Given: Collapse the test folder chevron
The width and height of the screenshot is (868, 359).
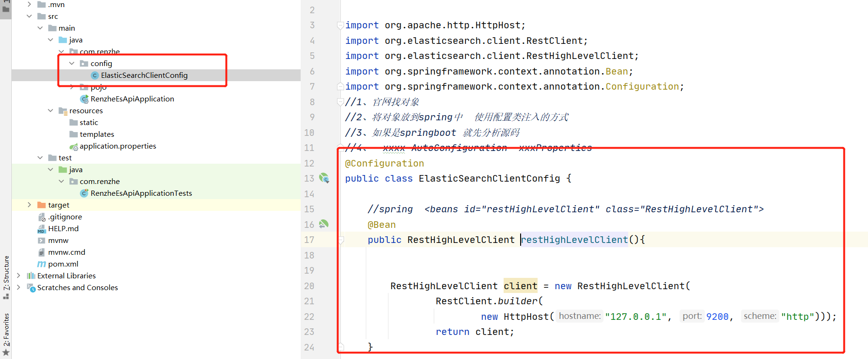Looking at the screenshot, I should tap(40, 158).
